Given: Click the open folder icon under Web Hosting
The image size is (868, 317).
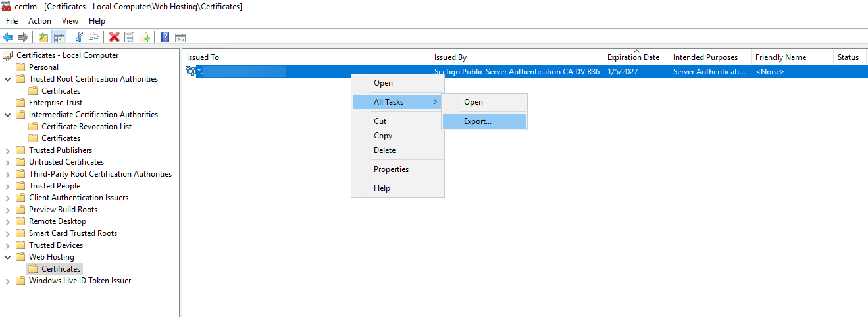Looking at the screenshot, I should click(33, 269).
